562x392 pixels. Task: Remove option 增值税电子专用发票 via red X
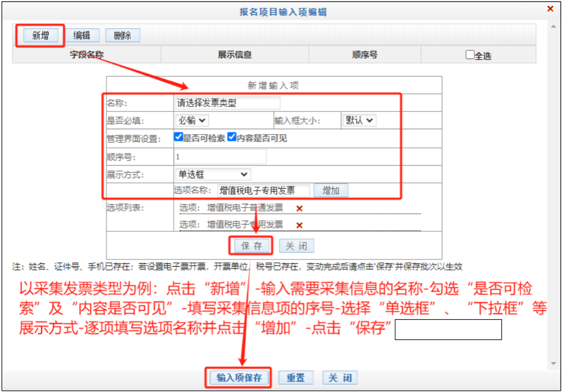299,225
